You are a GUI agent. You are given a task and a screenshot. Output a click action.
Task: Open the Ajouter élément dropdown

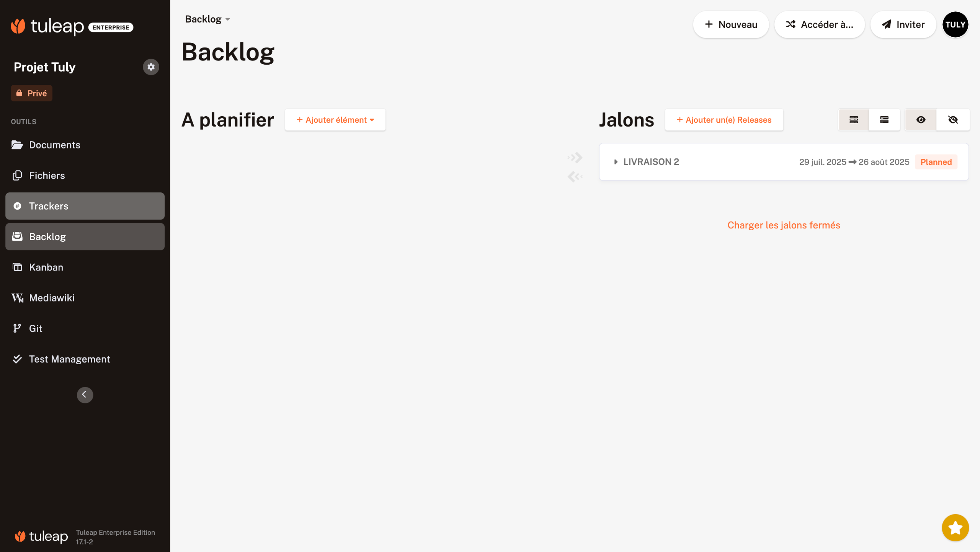(x=335, y=120)
